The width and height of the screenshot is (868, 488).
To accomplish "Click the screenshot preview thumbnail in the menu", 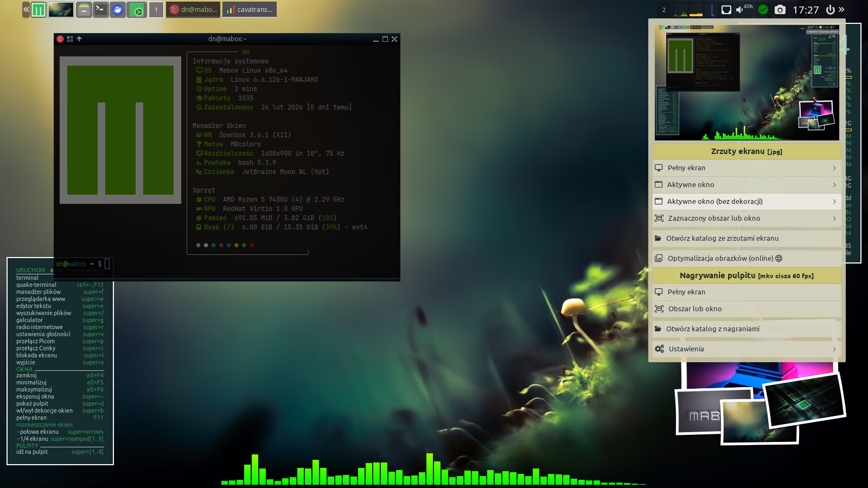I will [746, 82].
